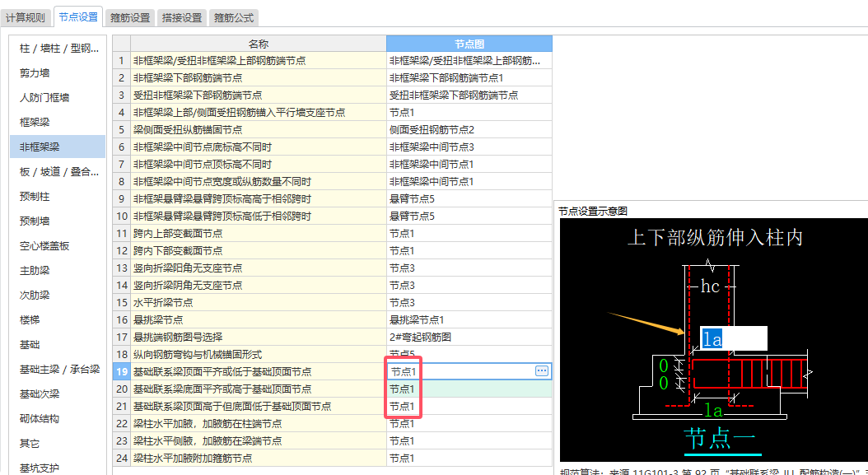Select 剪力墙 in the sidebar

click(58, 73)
